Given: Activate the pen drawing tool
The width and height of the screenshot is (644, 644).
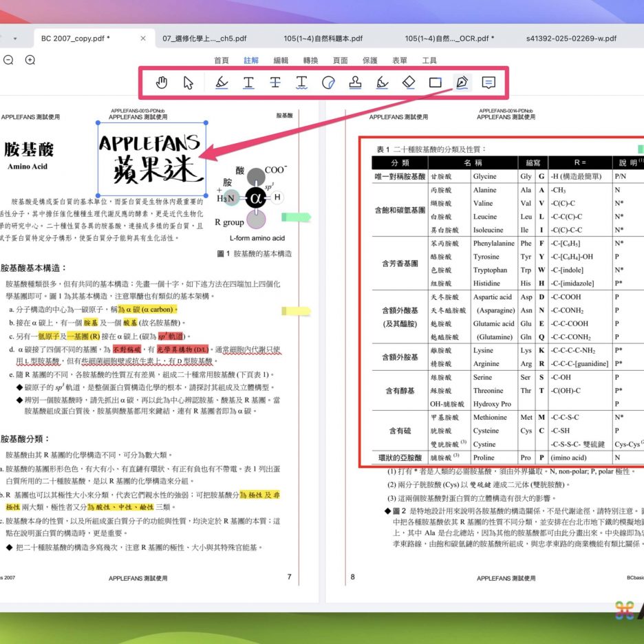Looking at the screenshot, I should (x=462, y=83).
